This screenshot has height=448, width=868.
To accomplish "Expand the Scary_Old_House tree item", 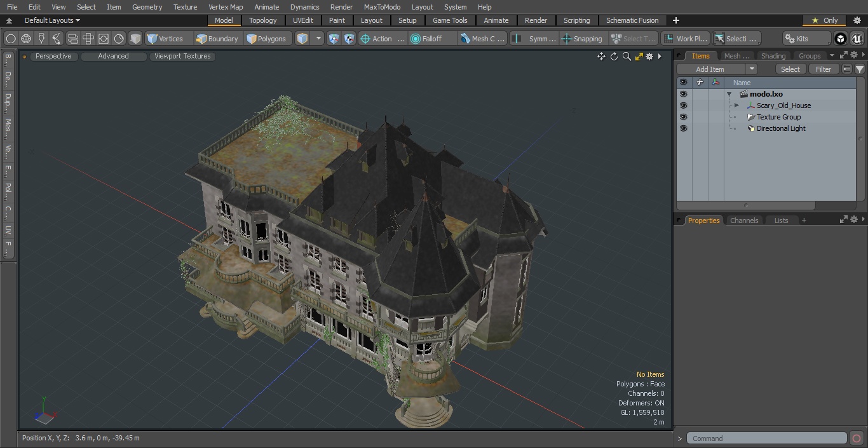I will (736, 105).
